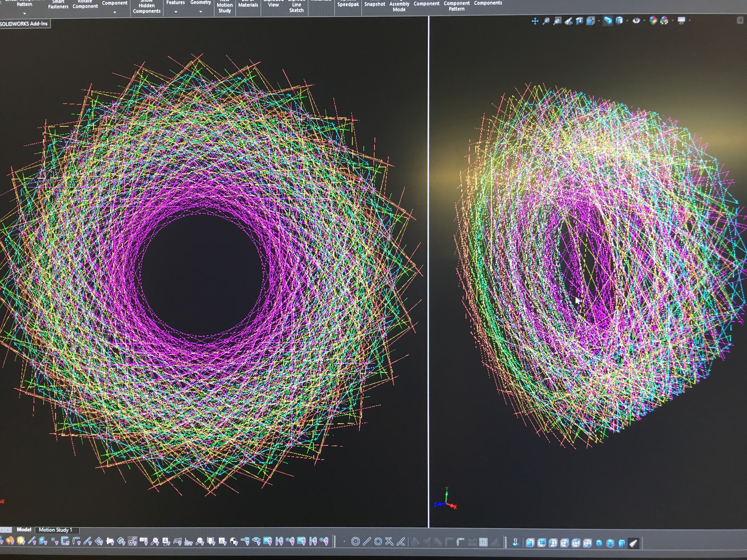
Task: Toggle the highlighted sketch segments filter
Action: (x=132, y=542)
